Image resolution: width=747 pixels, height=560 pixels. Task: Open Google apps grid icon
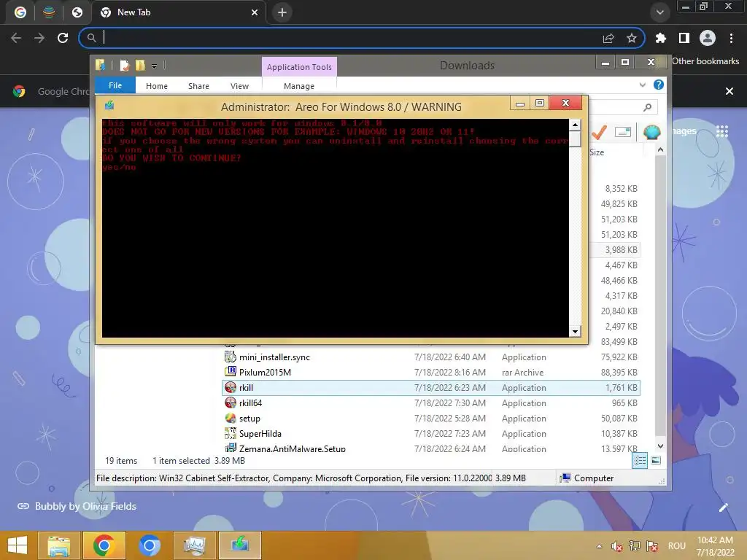[721, 131]
